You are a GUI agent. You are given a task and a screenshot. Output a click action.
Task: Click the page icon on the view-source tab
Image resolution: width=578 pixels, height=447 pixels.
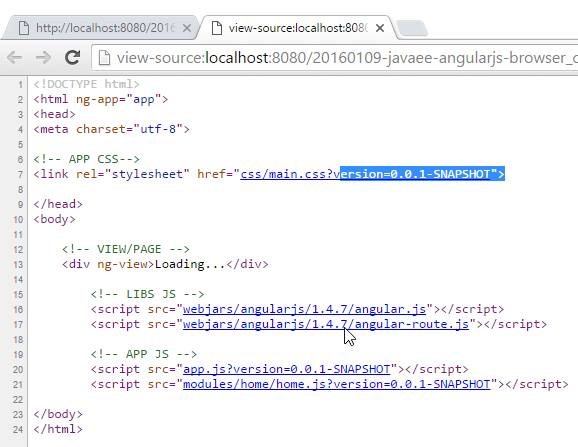[x=217, y=28]
